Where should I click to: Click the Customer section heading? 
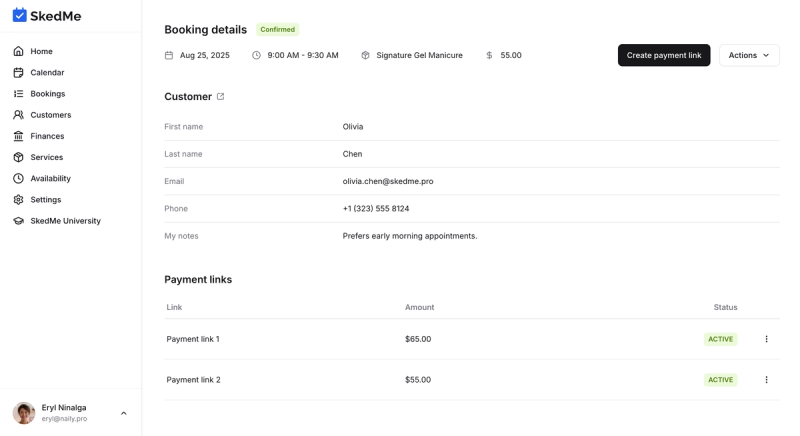tap(188, 96)
